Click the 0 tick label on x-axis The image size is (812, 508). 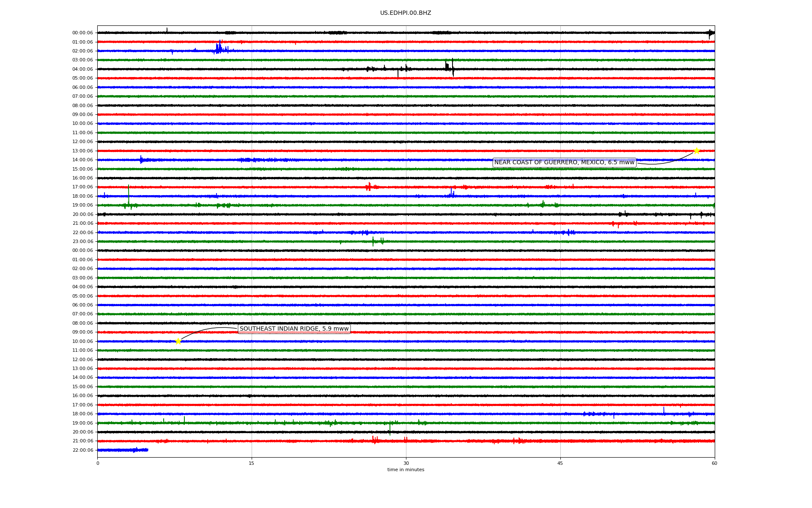coord(98,463)
